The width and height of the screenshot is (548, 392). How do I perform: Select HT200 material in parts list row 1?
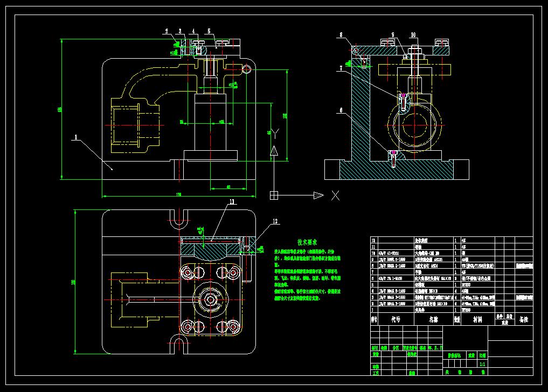(466, 310)
